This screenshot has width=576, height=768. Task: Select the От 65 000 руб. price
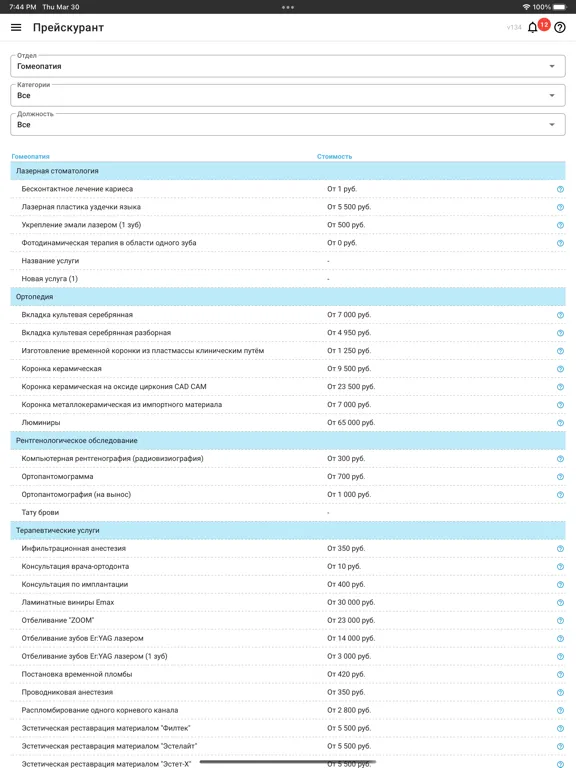pyautogui.click(x=351, y=423)
